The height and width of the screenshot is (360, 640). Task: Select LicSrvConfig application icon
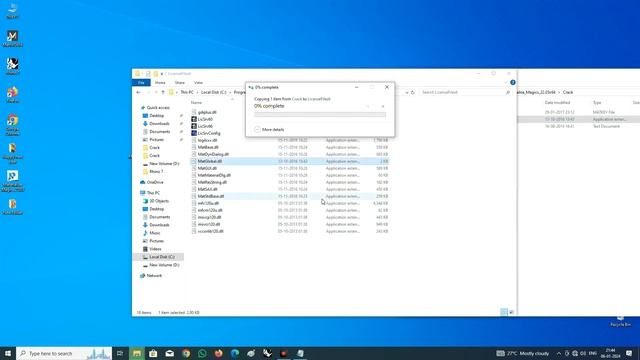[x=194, y=133]
